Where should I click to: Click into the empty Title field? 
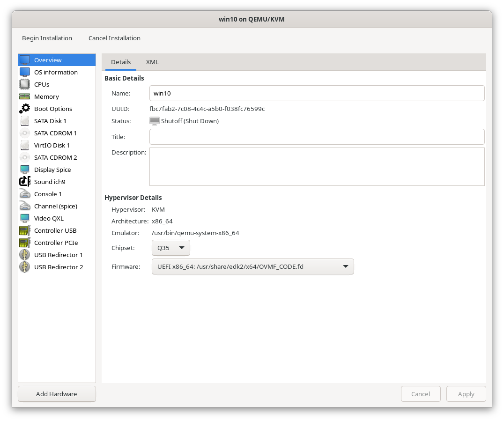pos(317,137)
